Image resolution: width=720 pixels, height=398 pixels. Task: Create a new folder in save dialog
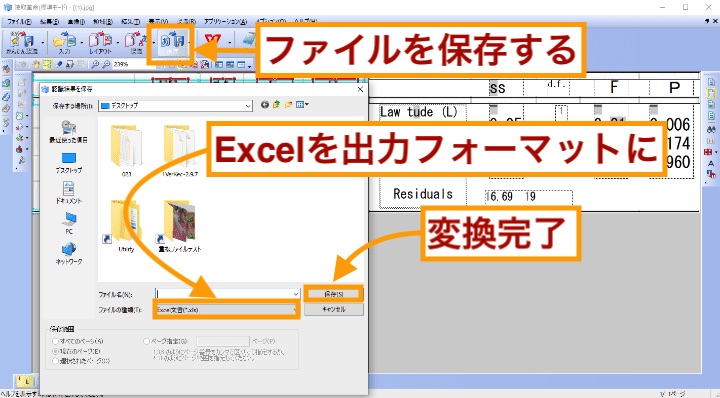coord(288,105)
